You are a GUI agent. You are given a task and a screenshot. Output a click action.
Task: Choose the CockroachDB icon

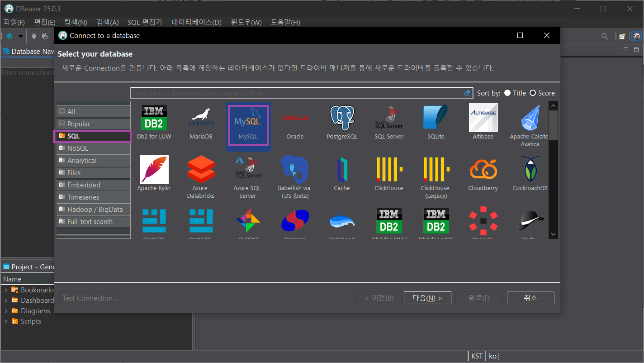530,169
